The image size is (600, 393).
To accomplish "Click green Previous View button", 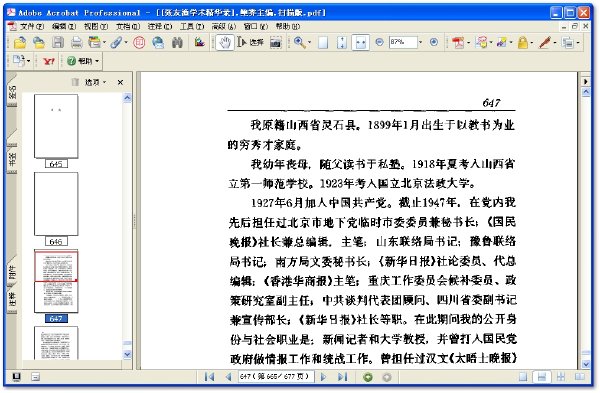I will click(x=368, y=377).
